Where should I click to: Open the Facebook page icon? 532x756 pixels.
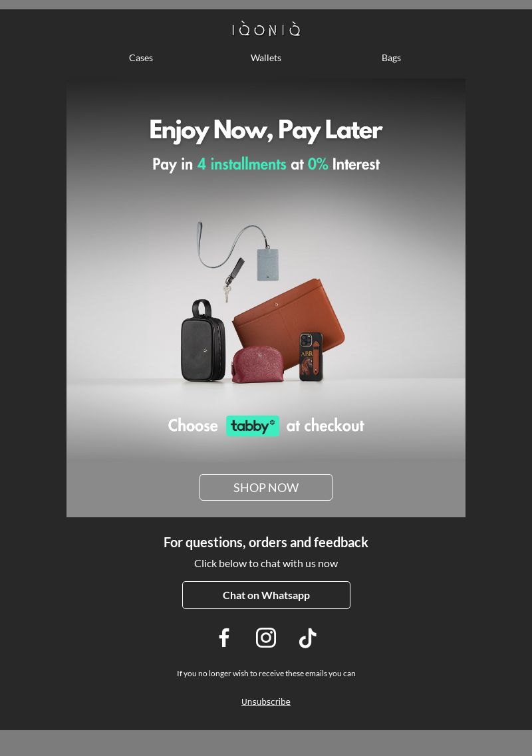[x=224, y=638]
